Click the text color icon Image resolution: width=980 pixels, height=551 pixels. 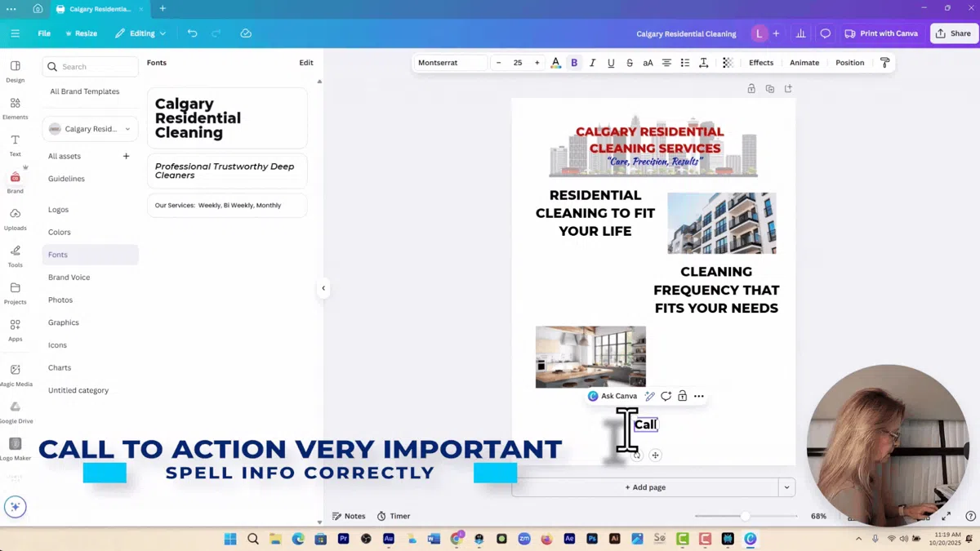coord(555,63)
